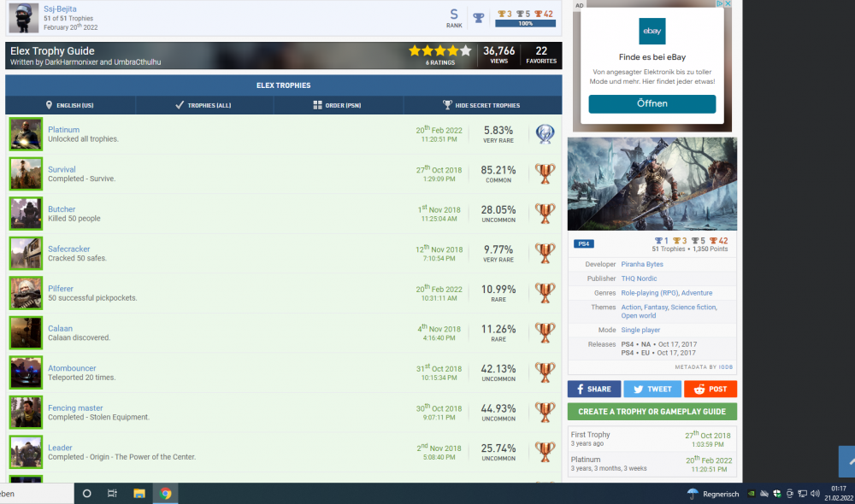Viewport: 855px width, 504px height.
Task: Click the location pin icon beside English (US)
Action: pos(49,105)
